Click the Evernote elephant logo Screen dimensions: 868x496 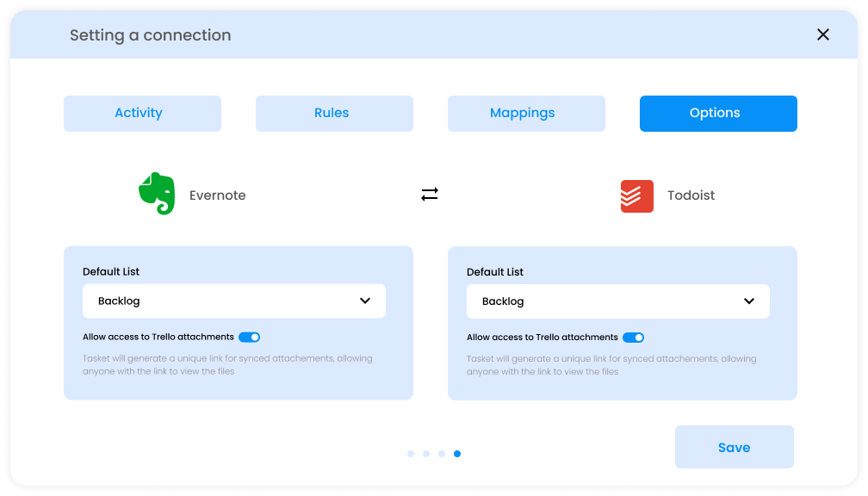click(x=157, y=194)
